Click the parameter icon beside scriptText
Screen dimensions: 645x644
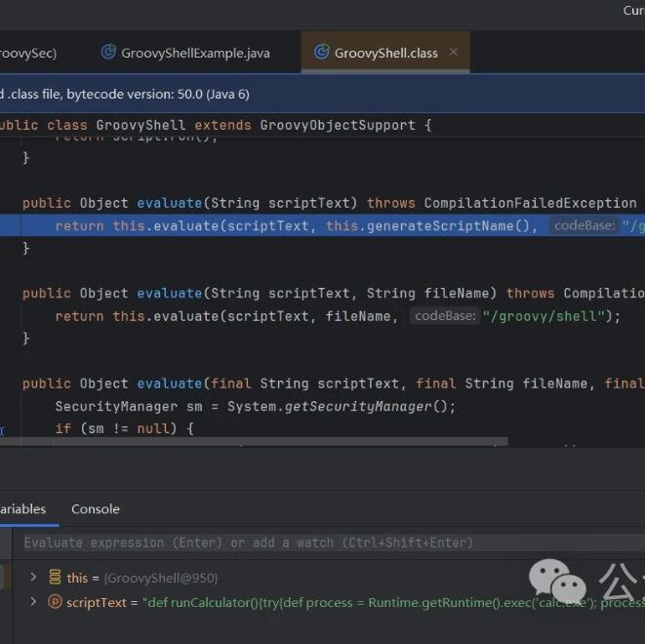point(55,602)
